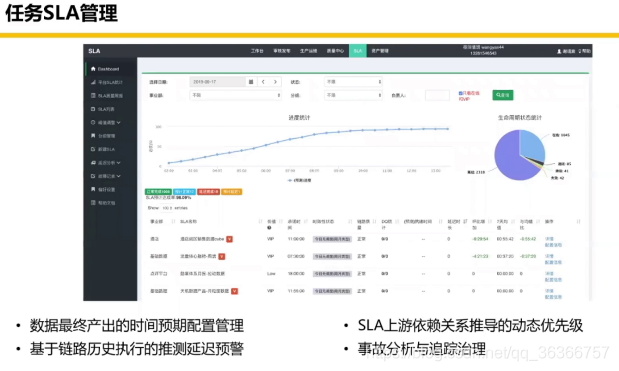Open the sidebar item below the bar-chart item
The image size is (619, 371).
click(x=107, y=96)
